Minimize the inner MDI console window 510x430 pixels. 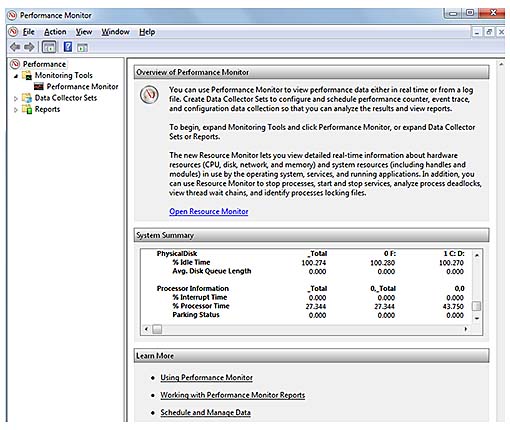pos(477,32)
